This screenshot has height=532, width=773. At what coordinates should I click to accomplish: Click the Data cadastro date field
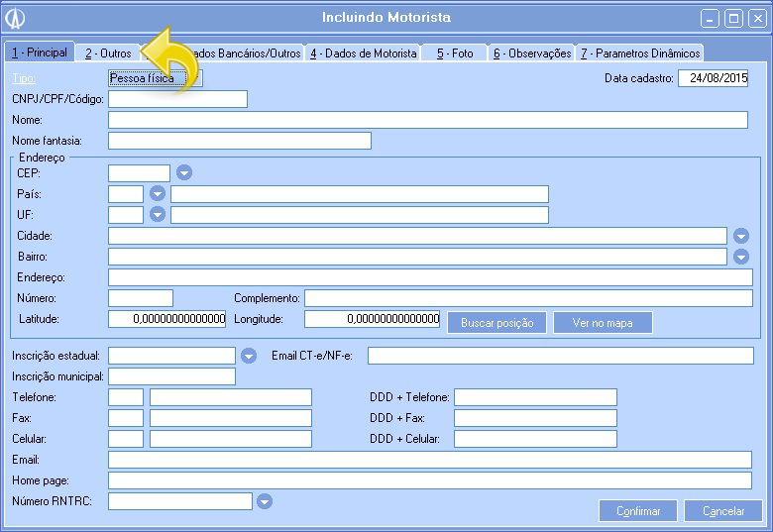pyautogui.click(x=713, y=78)
